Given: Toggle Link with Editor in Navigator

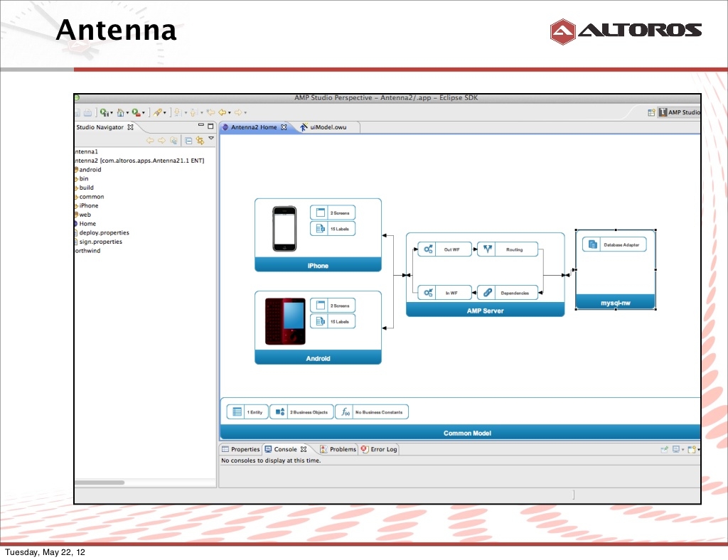Looking at the screenshot, I should [200, 140].
